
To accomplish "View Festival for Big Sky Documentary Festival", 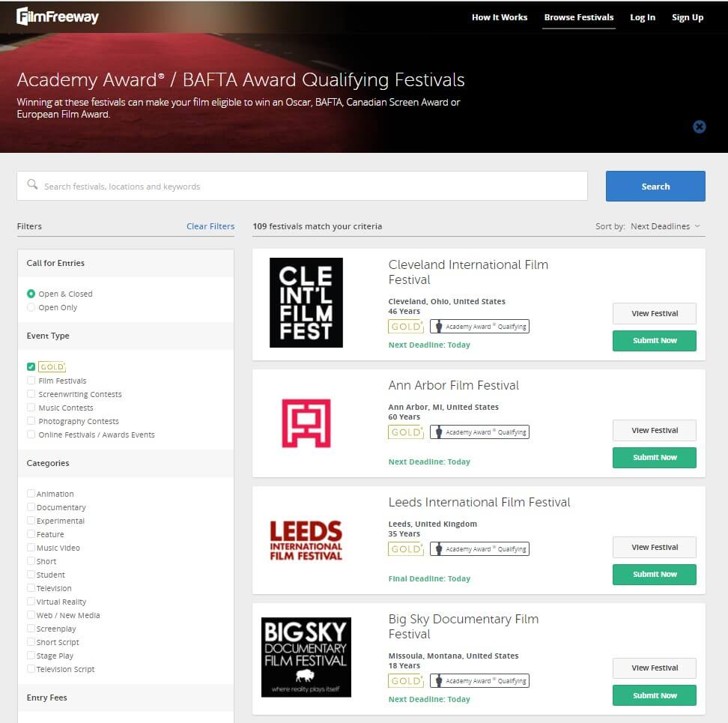I will [655, 668].
